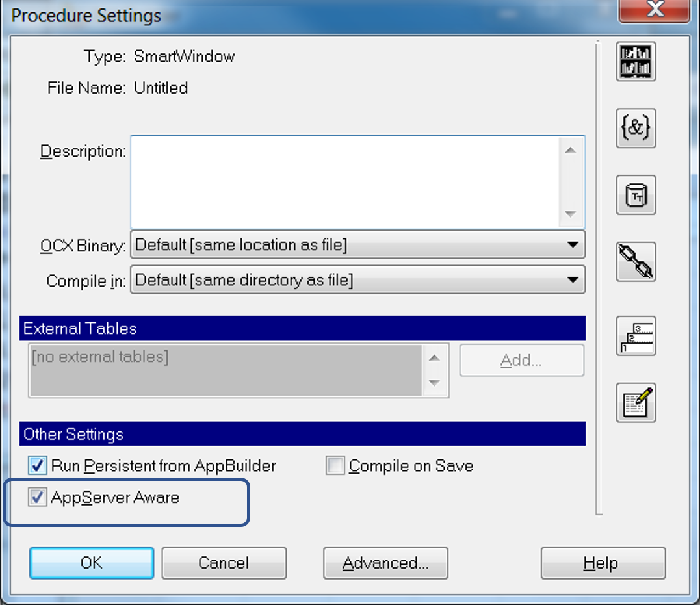Open the Pages numbered-tabs icon
700x605 pixels.
click(x=636, y=336)
